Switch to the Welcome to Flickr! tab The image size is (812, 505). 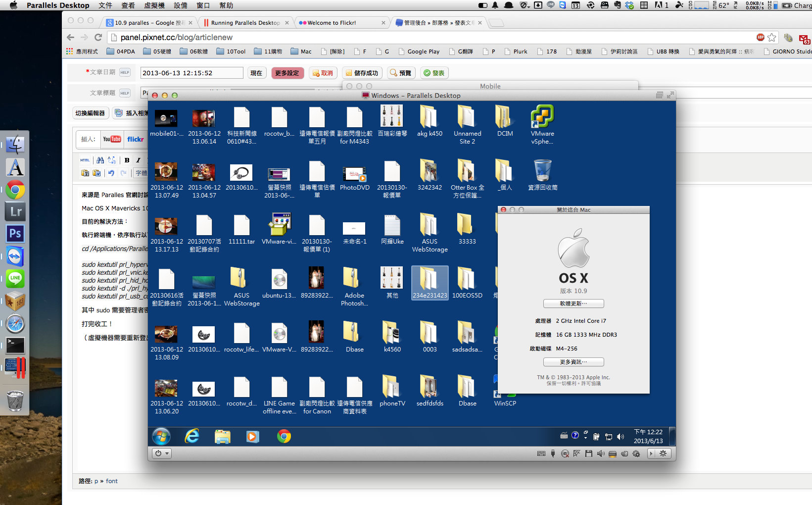(x=342, y=23)
